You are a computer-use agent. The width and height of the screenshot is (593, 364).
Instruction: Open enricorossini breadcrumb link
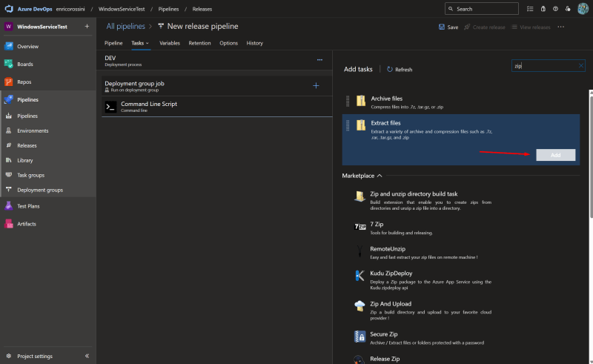click(70, 9)
